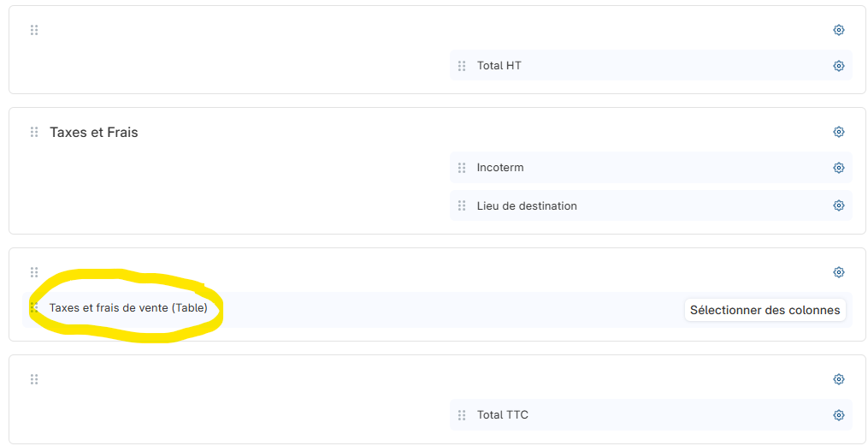Click drag handle next to Incoterm
Viewport: 868px width, 446px height.
pyautogui.click(x=462, y=168)
